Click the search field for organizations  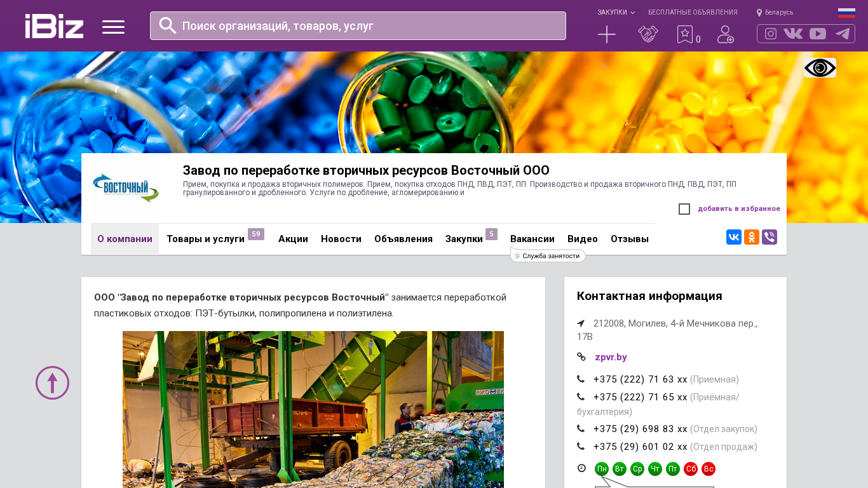point(358,26)
